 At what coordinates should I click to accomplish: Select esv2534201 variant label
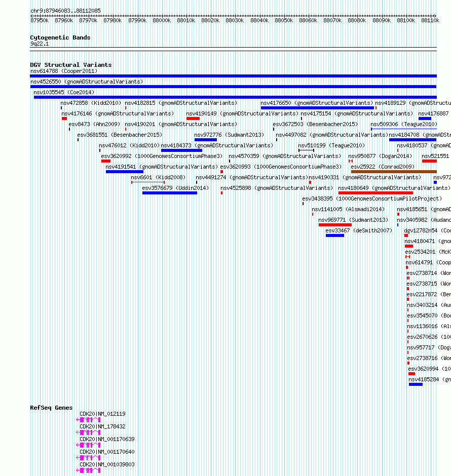428,252
